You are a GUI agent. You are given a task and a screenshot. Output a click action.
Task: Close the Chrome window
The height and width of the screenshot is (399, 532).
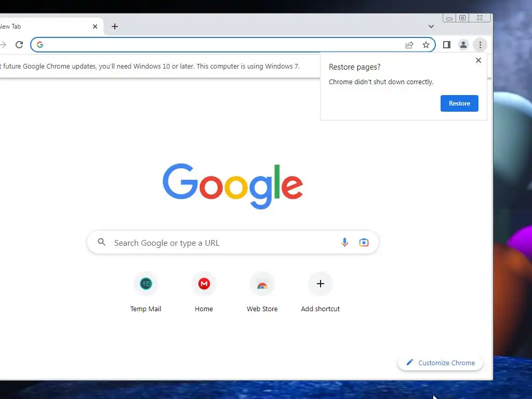coord(480,18)
